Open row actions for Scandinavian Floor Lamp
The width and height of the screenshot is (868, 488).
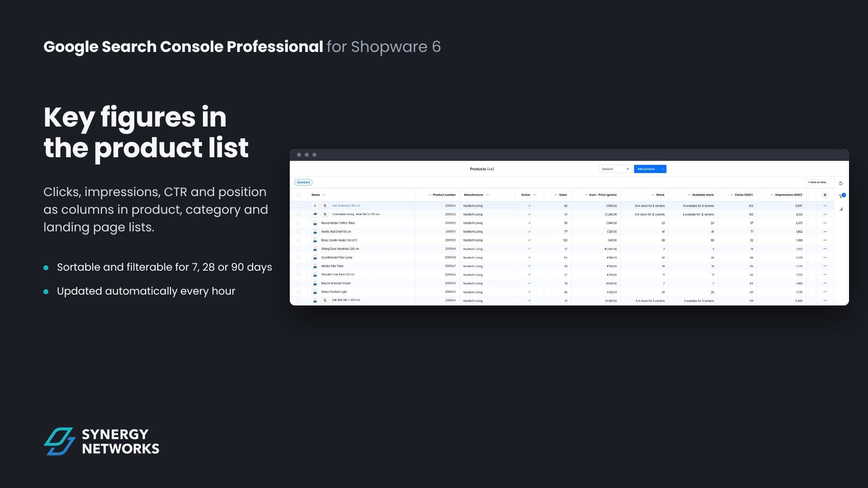[825, 258]
